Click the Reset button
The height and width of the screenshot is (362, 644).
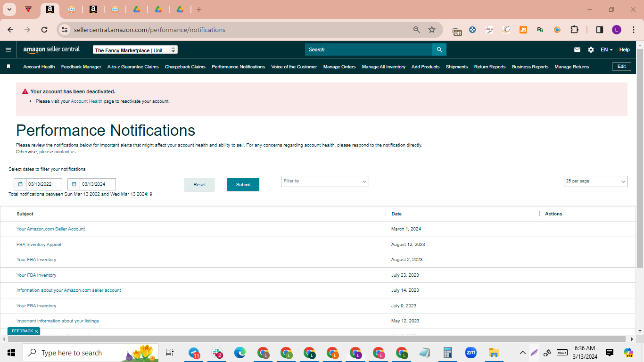199,185
